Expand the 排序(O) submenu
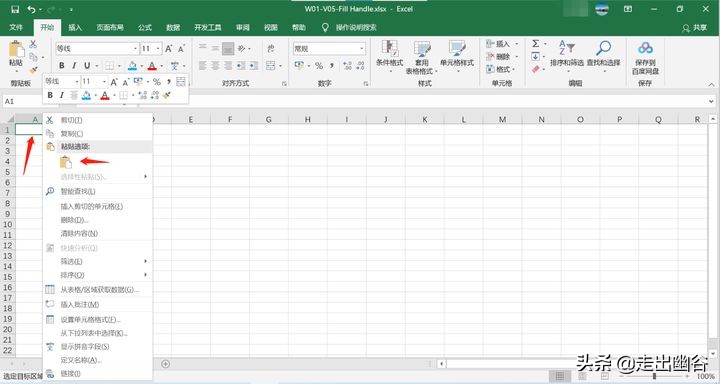Image resolution: width=720 pixels, height=384 pixels. click(98, 275)
